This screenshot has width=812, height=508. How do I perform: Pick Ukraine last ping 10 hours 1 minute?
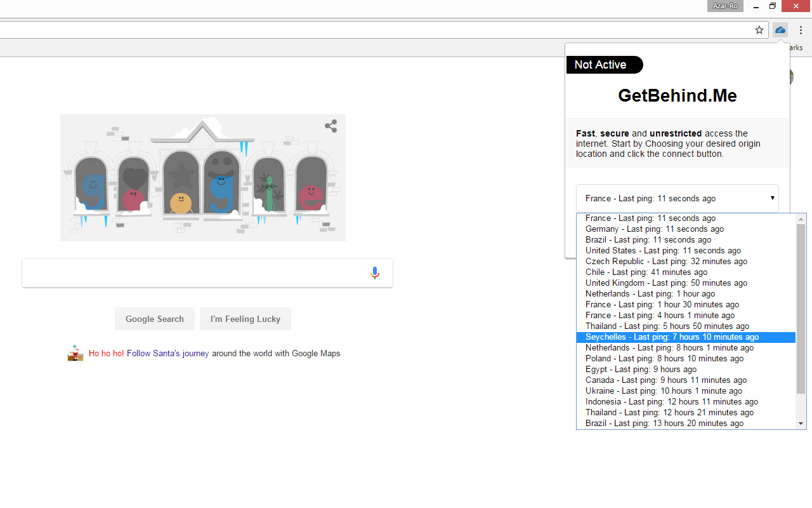coord(686,391)
